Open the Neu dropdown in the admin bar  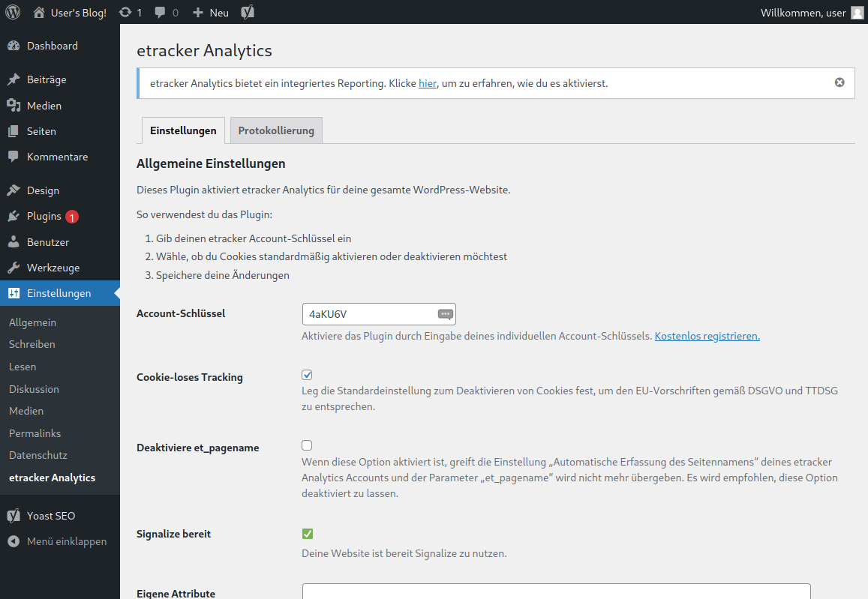(x=210, y=11)
